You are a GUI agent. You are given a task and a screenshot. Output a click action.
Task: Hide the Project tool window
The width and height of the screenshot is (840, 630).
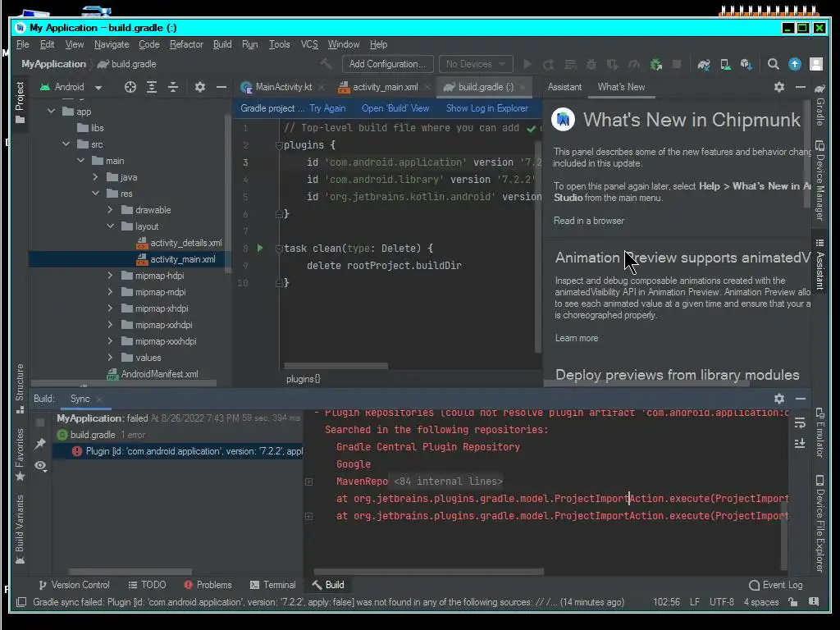[x=221, y=87]
